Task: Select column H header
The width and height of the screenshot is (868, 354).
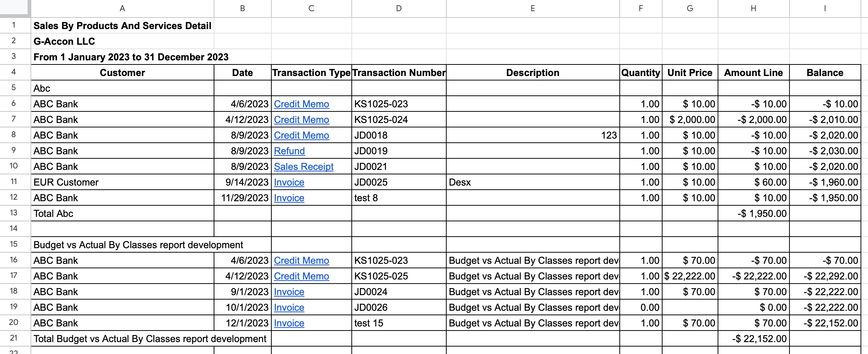Action: (754, 8)
